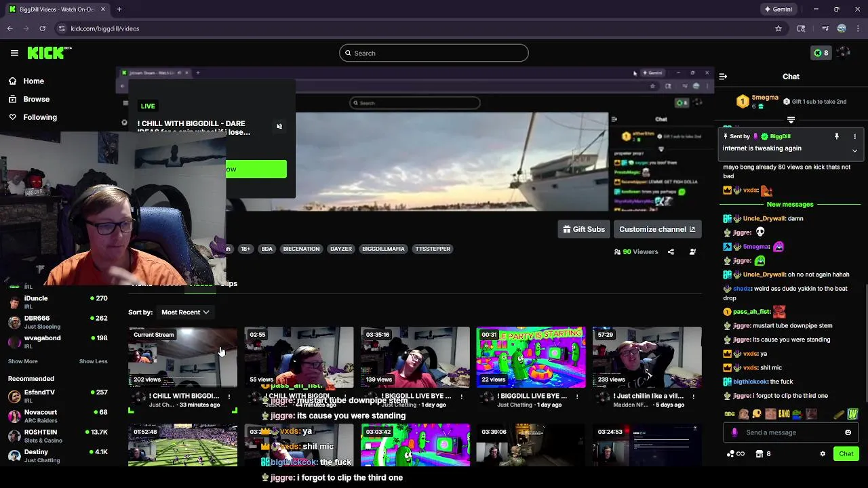Unpin the pinned chat message
The image size is (868, 488).
pos(837,136)
